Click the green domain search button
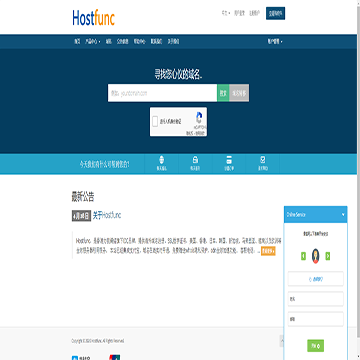The image size is (360, 360). [x=223, y=93]
